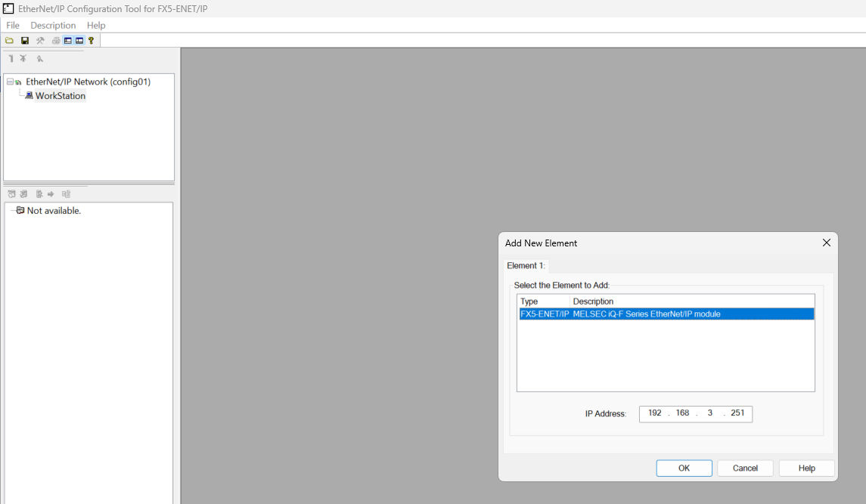866x504 pixels.
Task: Select the WorkStation tree item
Action: pyautogui.click(x=60, y=96)
